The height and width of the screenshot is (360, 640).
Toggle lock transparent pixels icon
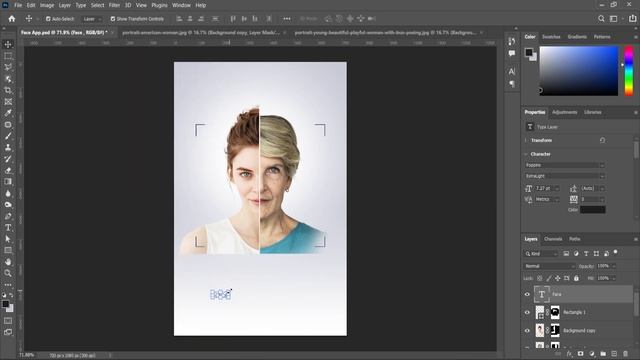[x=540, y=278]
